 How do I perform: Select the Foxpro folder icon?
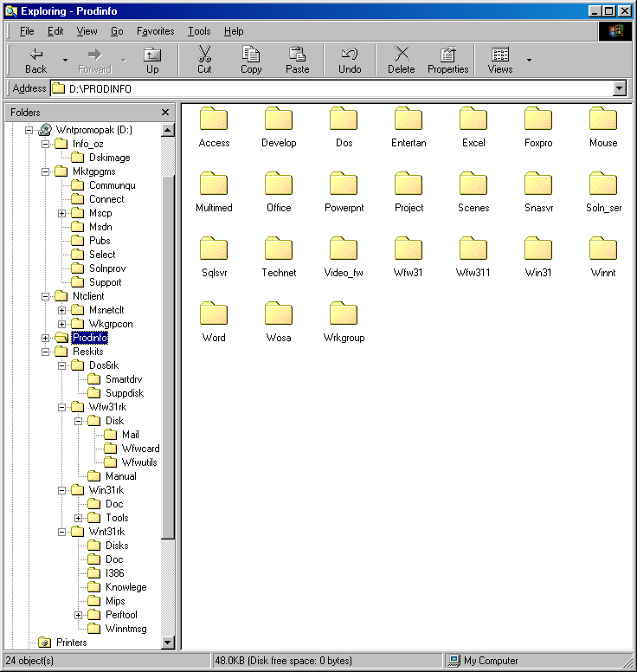[x=538, y=119]
